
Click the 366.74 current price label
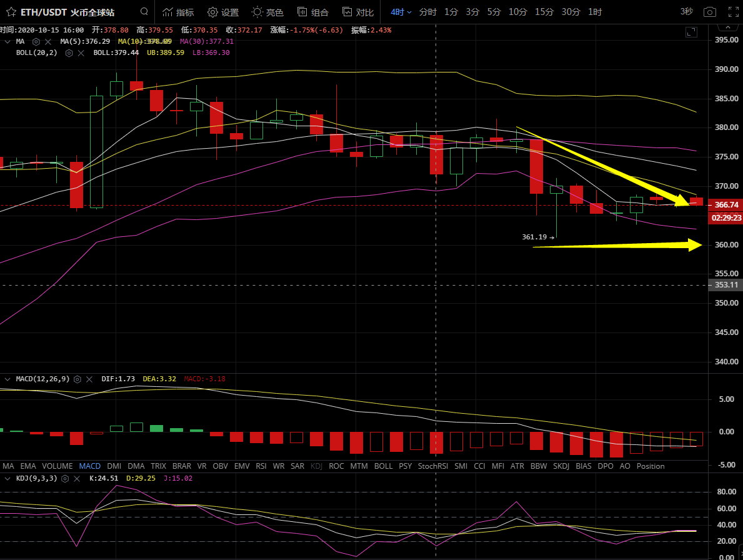pos(726,205)
